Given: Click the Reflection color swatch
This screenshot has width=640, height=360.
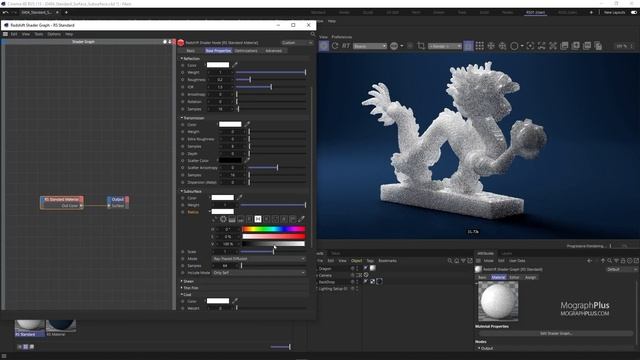Looking at the screenshot, I should 218,64.
